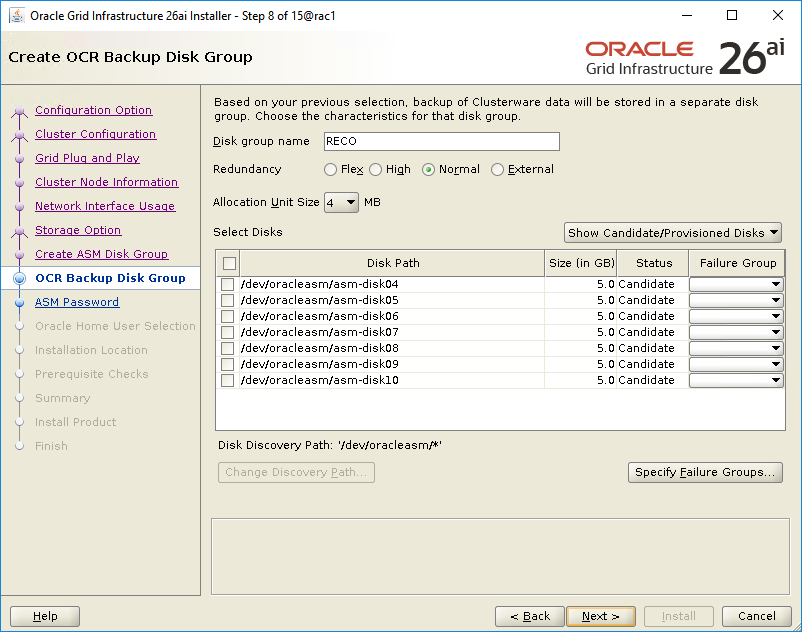Select /dev/oracleasm/asm-disk07 path text

(x=320, y=332)
